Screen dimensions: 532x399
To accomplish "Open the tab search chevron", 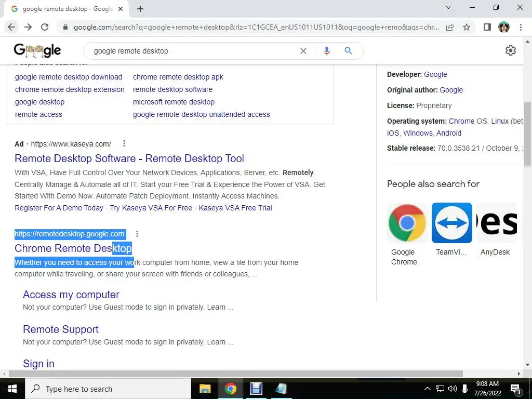I will tap(448, 7).
